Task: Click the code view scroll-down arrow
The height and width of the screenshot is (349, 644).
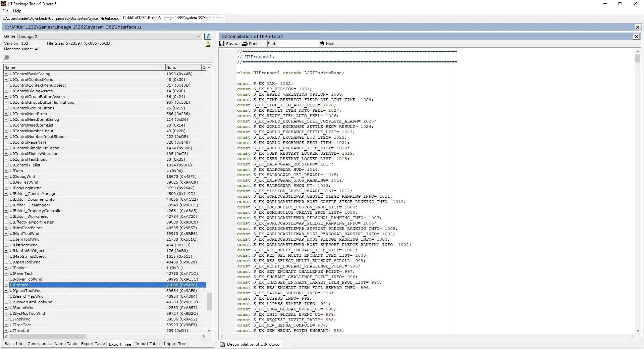Action: click(638, 331)
